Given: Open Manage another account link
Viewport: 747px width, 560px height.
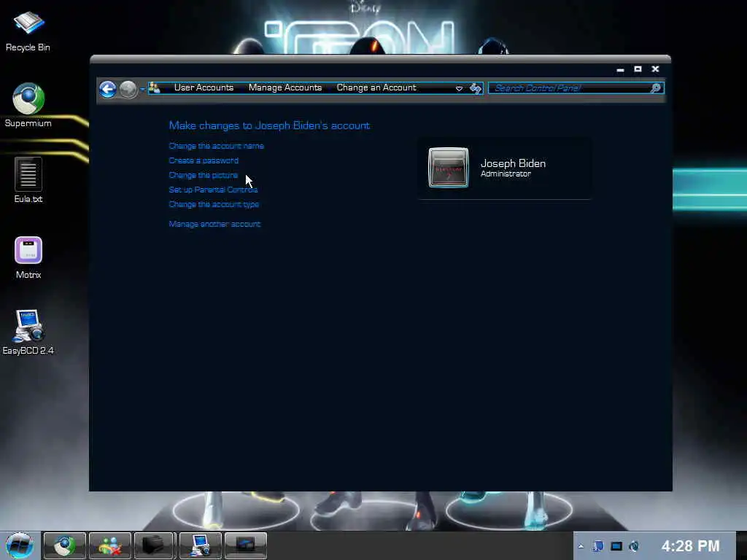Looking at the screenshot, I should [x=214, y=224].
